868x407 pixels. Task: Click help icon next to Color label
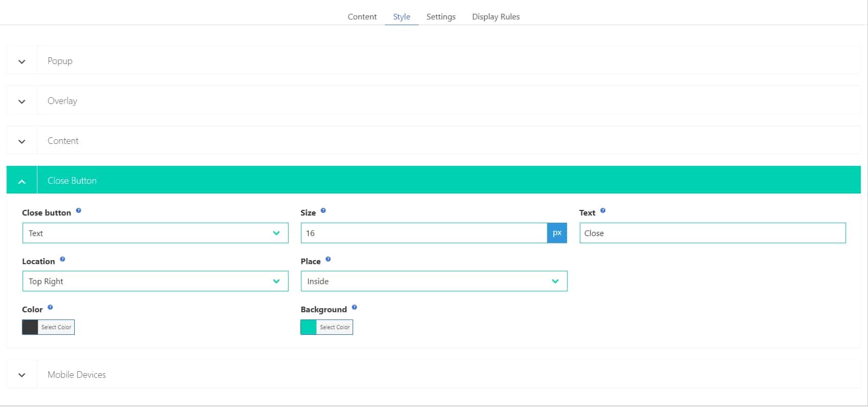(50, 307)
